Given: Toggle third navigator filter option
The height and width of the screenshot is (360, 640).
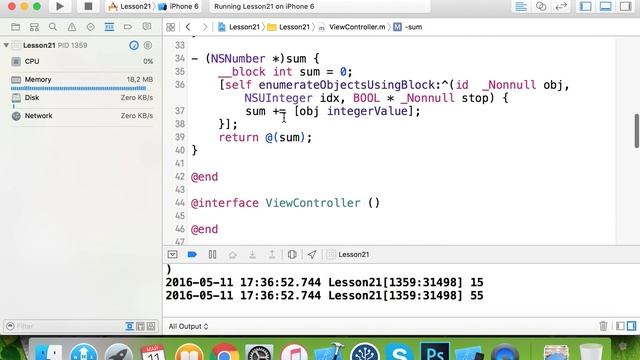Looking at the screenshot, I should click(151, 326).
